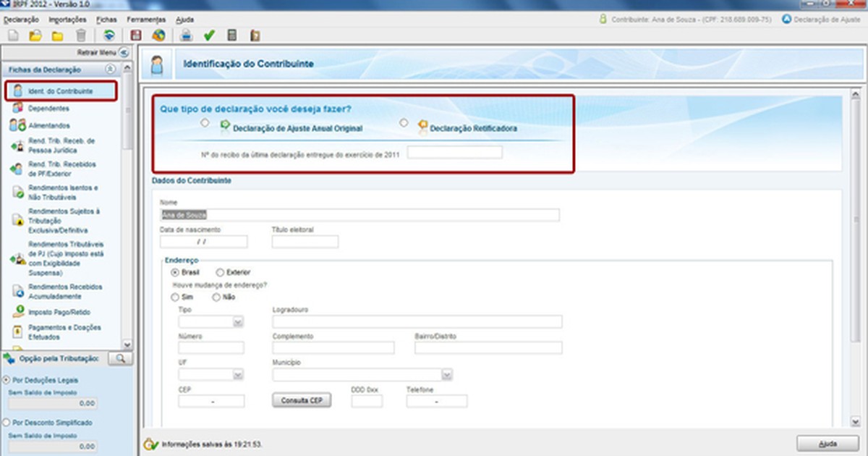Screen dimensions: 868x456
Task: Open Dependentes in the sidebar
Action: (x=48, y=109)
